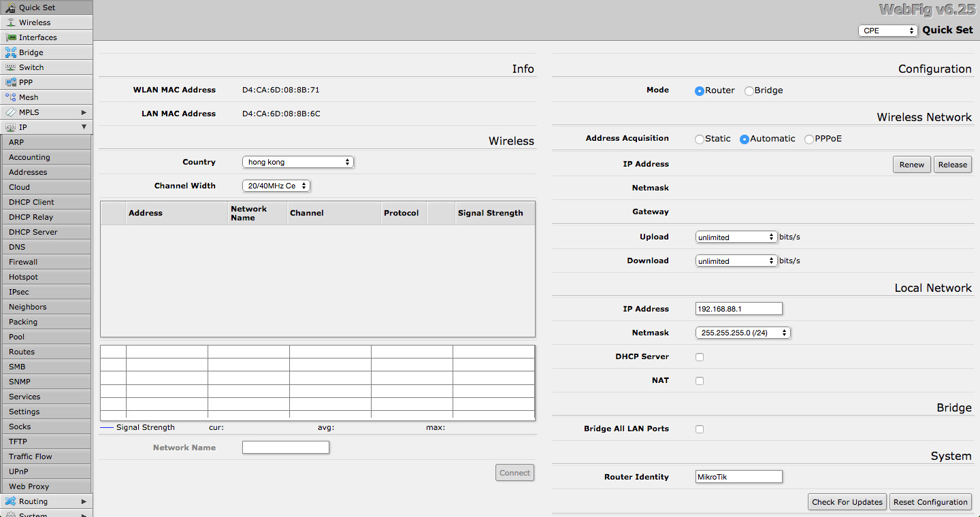980x517 pixels.
Task: Click the Renew button
Action: (x=911, y=165)
